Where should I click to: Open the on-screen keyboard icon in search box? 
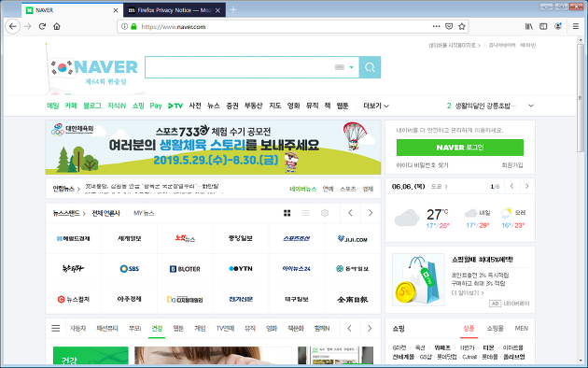[340, 67]
